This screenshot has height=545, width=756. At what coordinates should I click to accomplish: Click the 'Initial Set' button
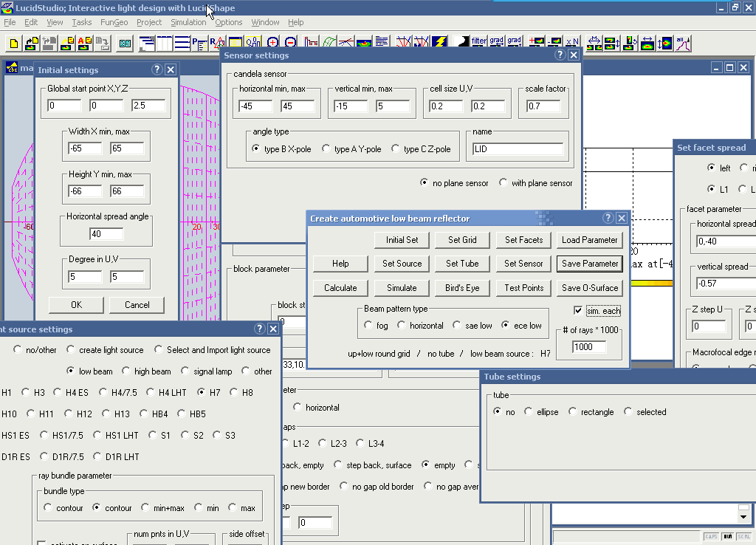402,240
